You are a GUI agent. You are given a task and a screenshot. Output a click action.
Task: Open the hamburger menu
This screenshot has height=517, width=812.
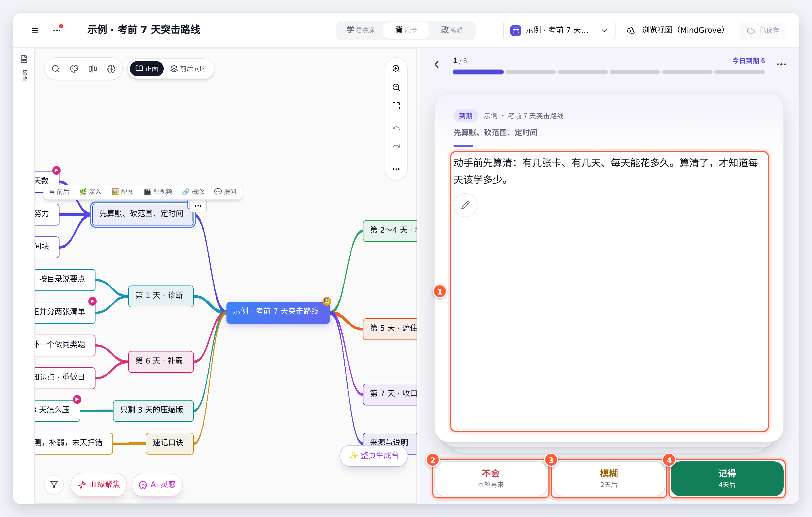(x=35, y=30)
